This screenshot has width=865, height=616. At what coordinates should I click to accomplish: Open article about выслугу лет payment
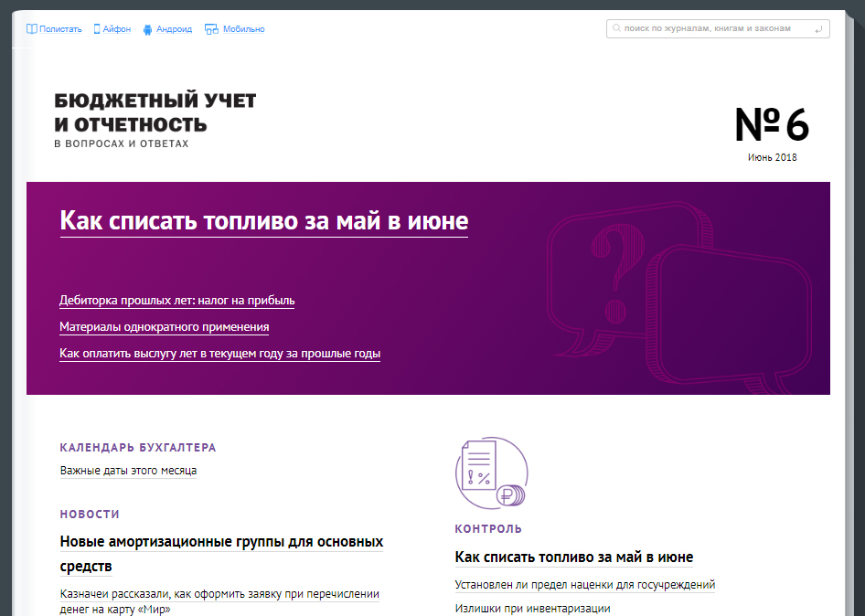(x=219, y=354)
